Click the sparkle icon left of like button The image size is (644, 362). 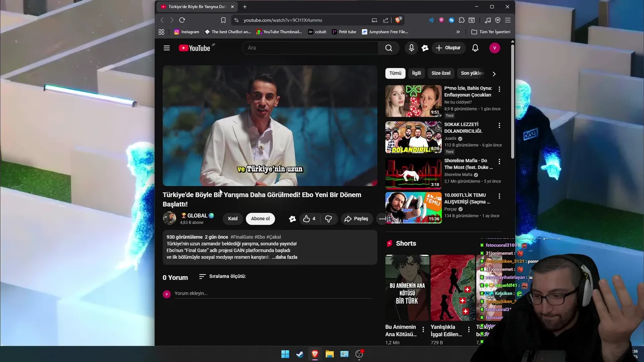(x=292, y=219)
